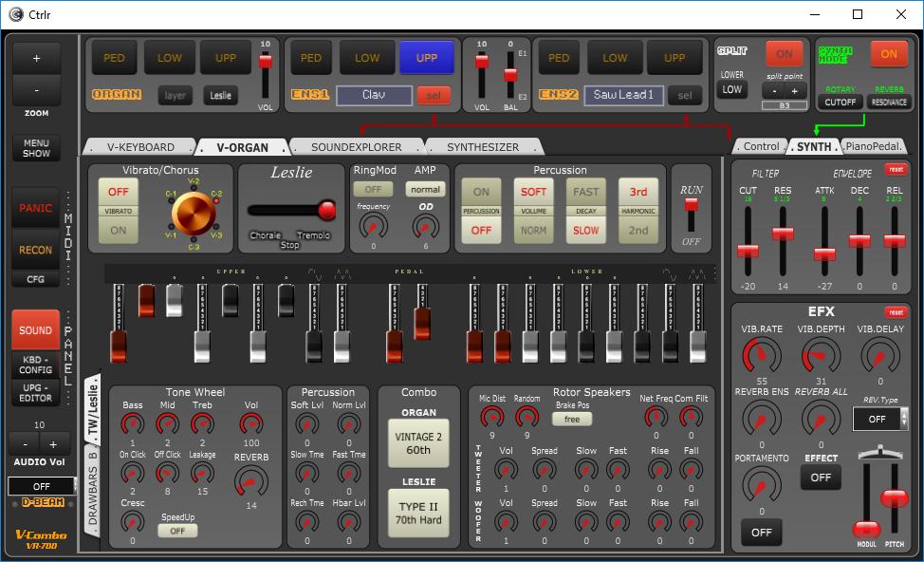The image size is (924, 562).
Task: Toggle the SpeedUp OFF switch
Action: tap(177, 531)
